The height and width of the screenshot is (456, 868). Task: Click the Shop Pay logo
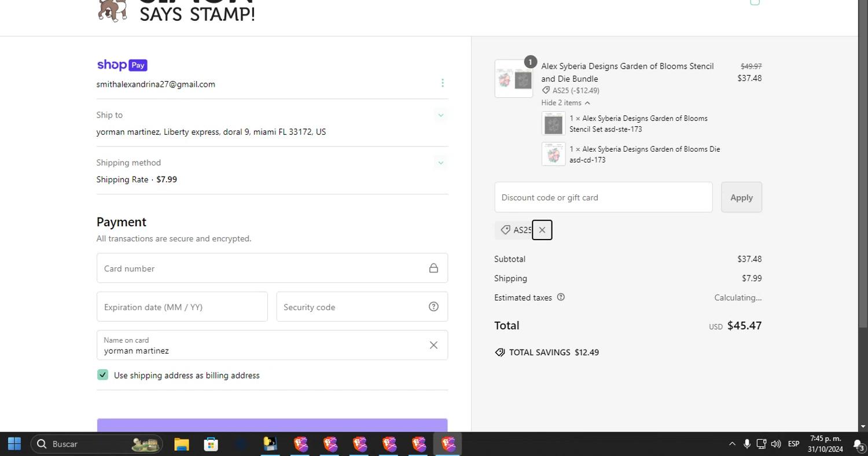pyautogui.click(x=122, y=65)
